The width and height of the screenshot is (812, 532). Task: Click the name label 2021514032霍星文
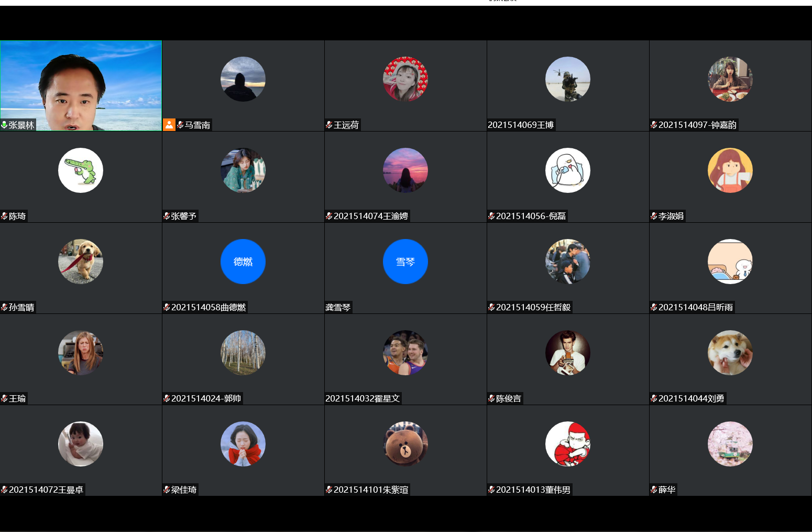[363, 398]
